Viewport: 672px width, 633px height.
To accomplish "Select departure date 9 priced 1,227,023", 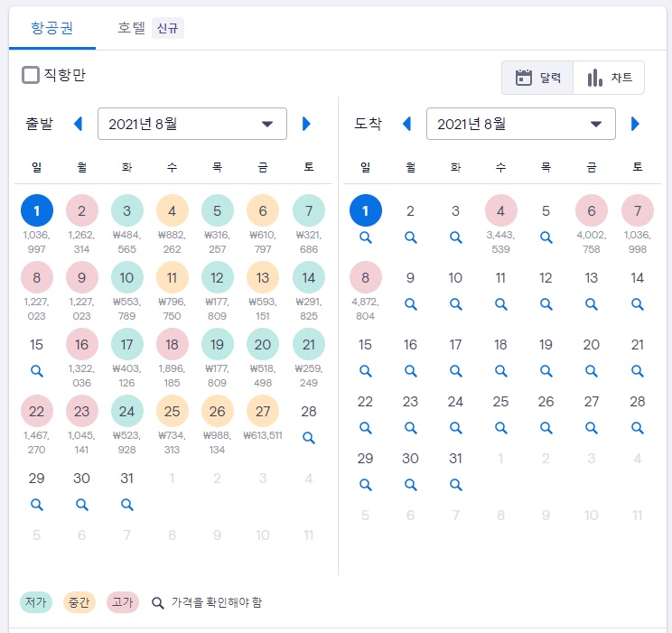I will (x=82, y=277).
